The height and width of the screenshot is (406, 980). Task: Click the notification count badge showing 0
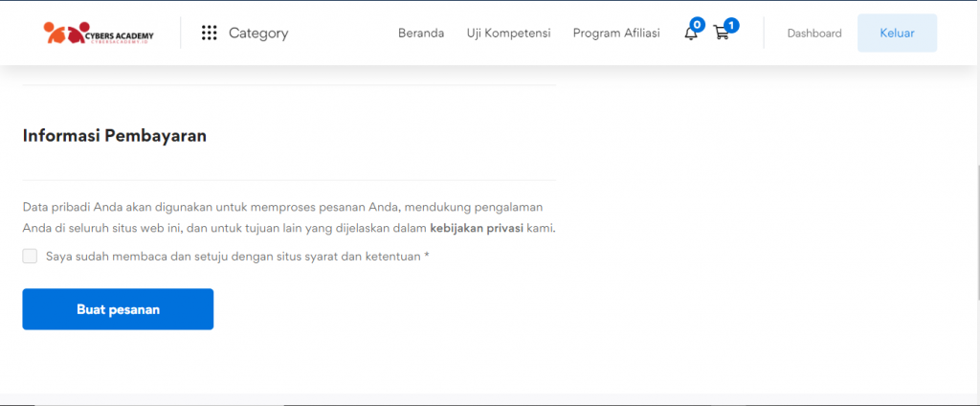click(698, 24)
